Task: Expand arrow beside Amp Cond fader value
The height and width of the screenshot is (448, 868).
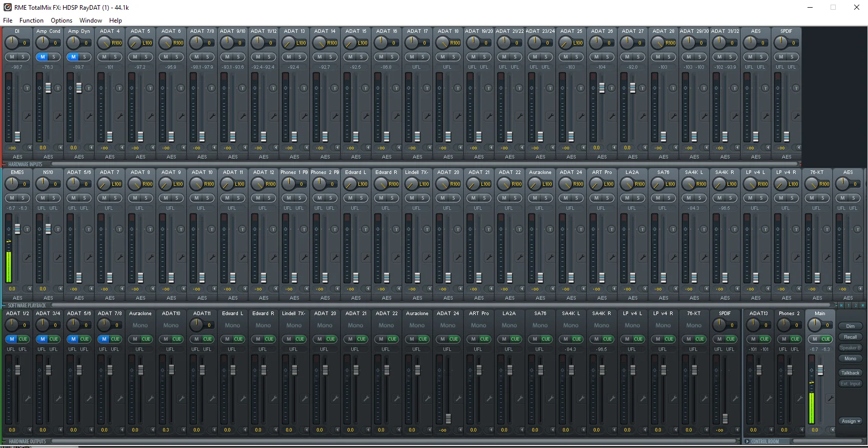Action: (60, 148)
